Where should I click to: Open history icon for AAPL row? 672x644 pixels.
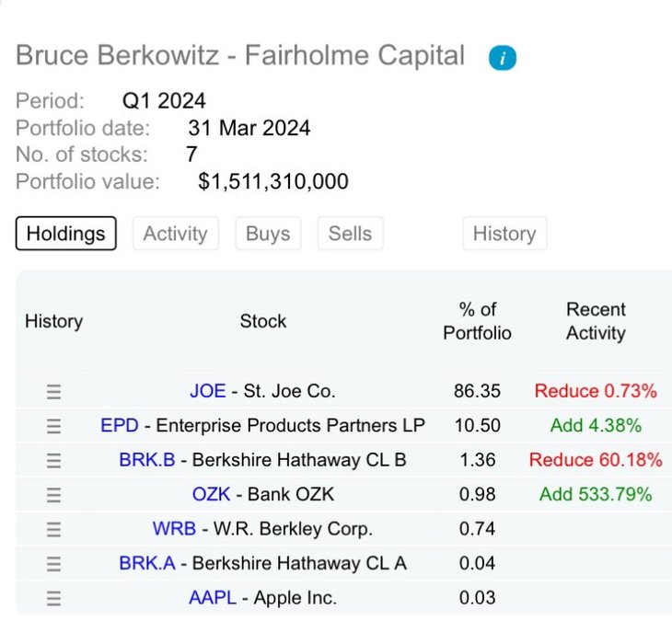click(x=53, y=598)
